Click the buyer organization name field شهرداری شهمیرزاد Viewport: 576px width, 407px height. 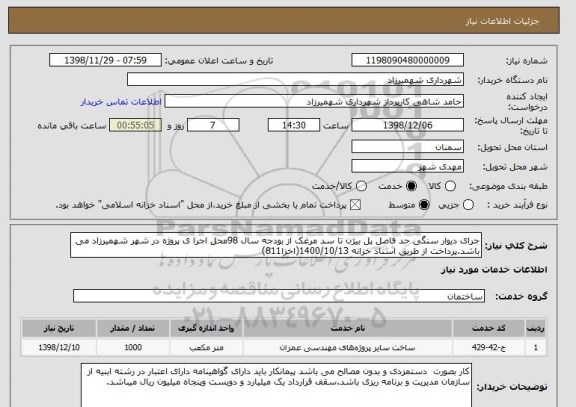(x=295, y=80)
